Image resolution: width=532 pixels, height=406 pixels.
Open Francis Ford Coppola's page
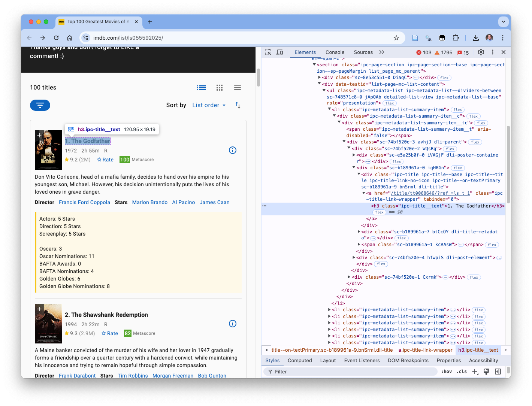click(x=84, y=202)
